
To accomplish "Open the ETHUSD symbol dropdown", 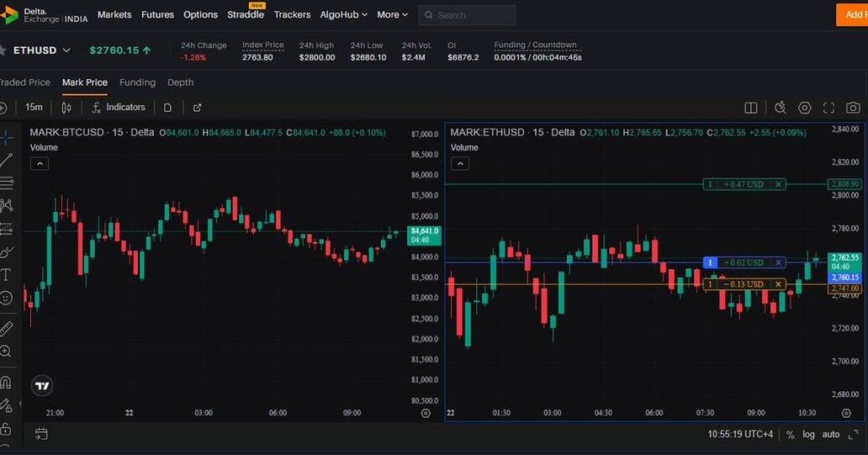I will (66, 50).
